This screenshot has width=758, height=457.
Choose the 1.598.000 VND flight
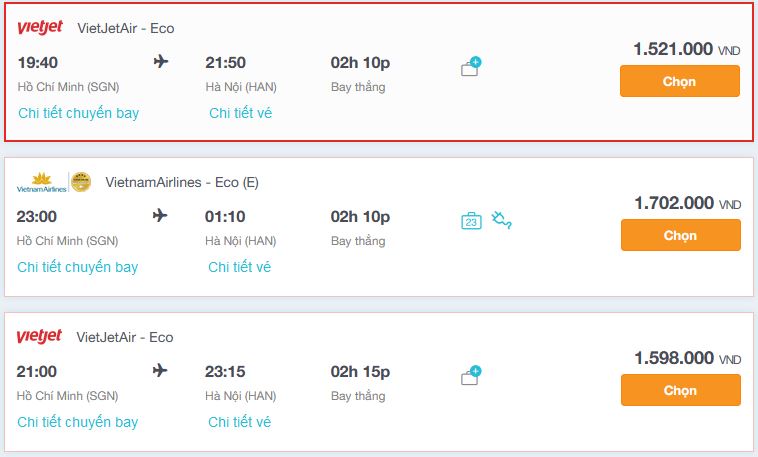coord(681,390)
